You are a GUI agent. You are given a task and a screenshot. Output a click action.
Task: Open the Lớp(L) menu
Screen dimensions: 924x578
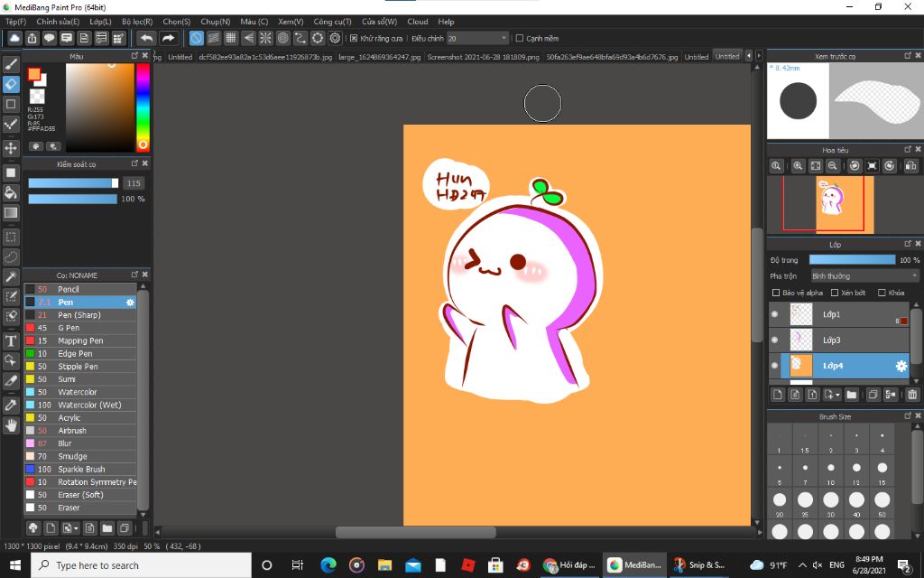(100, 22)
